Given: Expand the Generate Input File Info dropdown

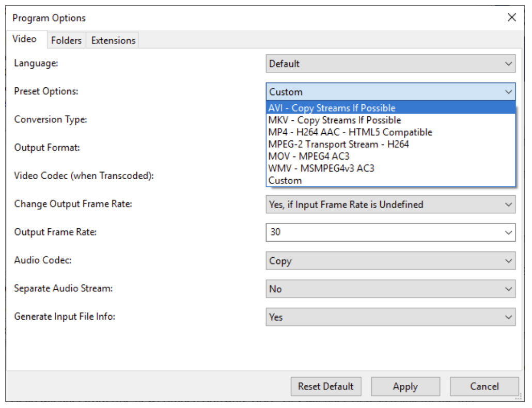Looking at the screenshot, I should (x=390, y=317).
